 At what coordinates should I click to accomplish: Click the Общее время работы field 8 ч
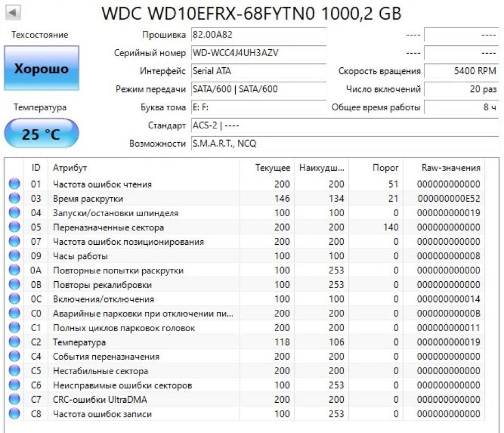click(461, 107)
